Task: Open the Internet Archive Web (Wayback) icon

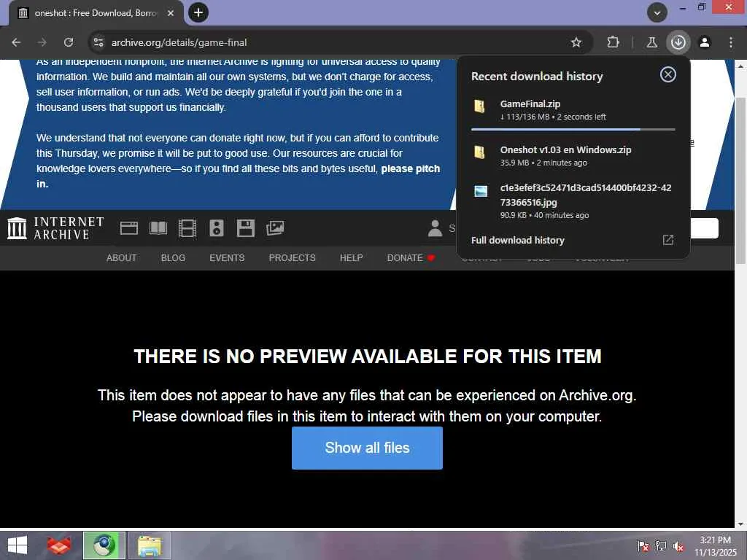Action: coord(128,228)
